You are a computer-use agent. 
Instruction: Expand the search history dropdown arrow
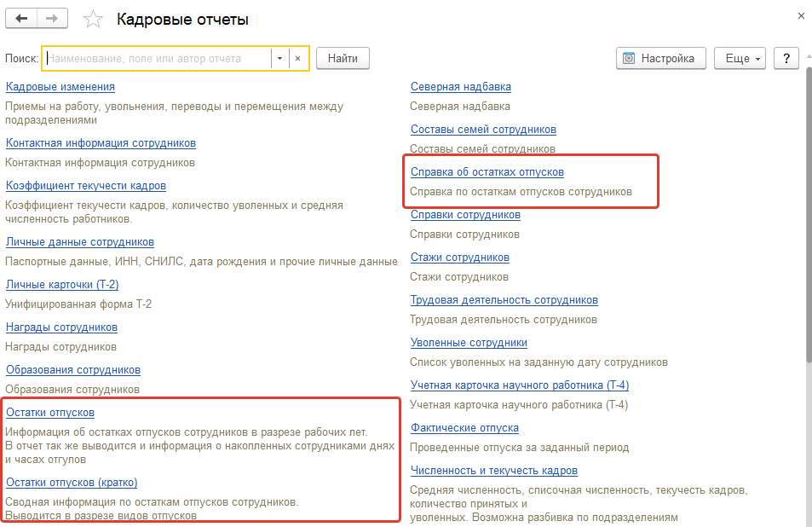(x=279, y=58)
